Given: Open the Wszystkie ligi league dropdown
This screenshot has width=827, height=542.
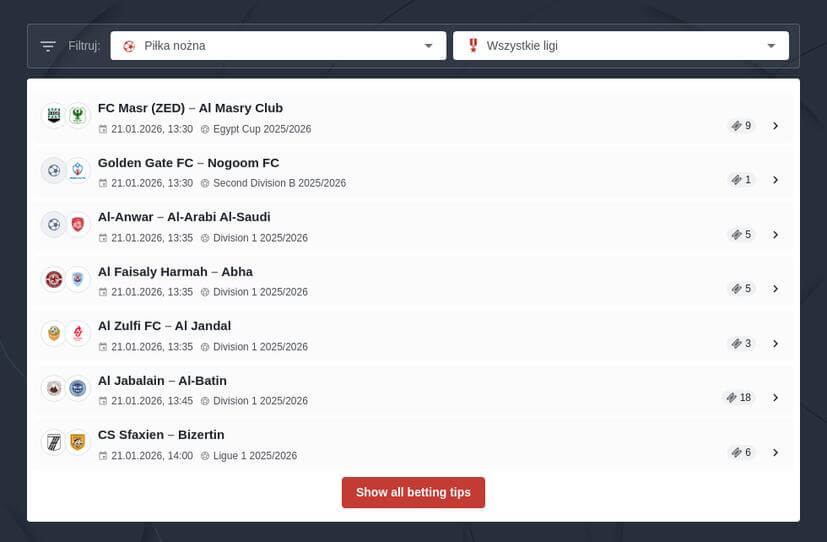Looking at the screenshot, I should (620, 46).
